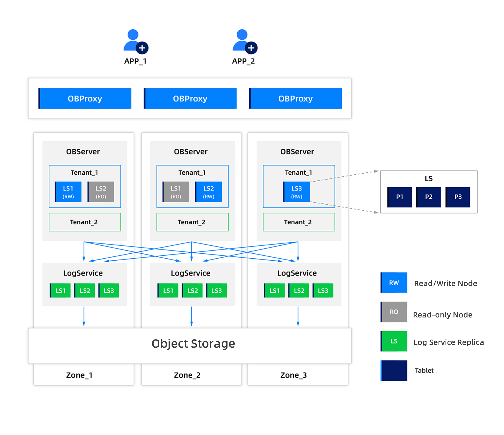
Task: Select Tenant_2 in Zone_1
Action: (x=84, y=222)
